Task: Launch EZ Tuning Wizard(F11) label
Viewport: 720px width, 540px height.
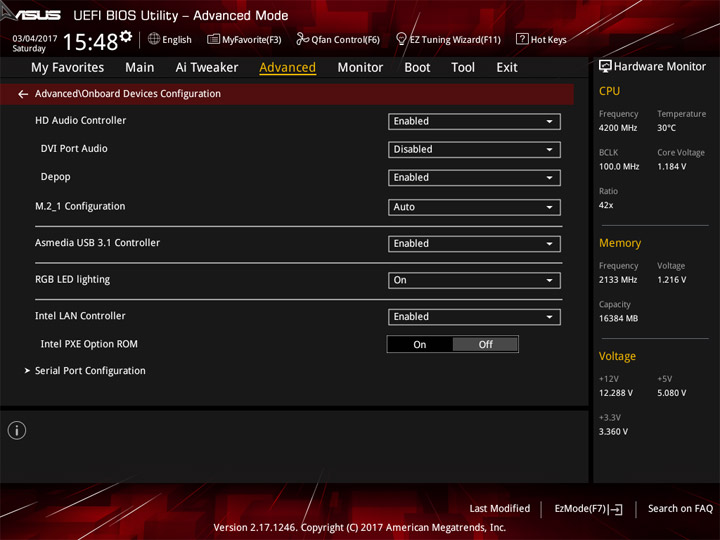Action: [455, 39]
